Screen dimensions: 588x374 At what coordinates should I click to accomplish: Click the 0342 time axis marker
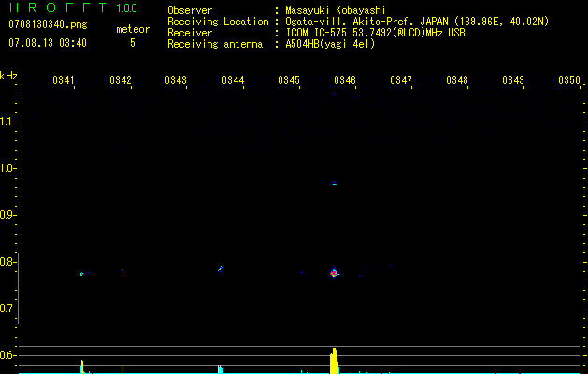pos(121,80)
